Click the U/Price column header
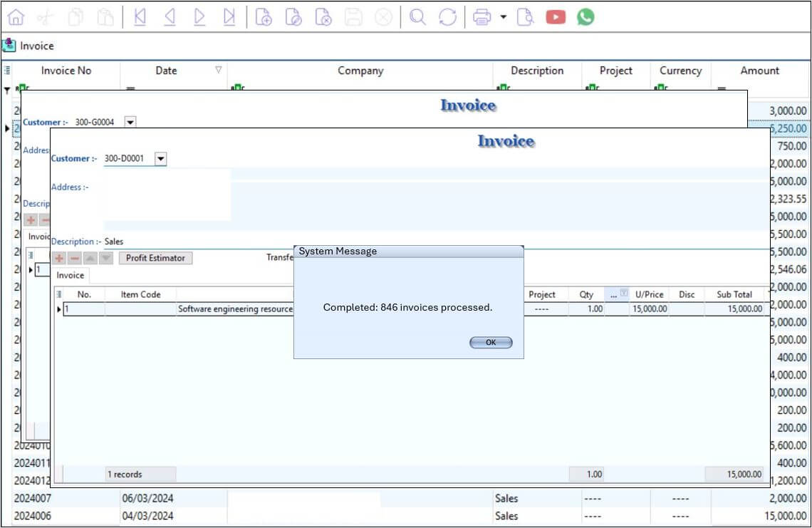Screen dimensions: 812x528 (650, 294)
